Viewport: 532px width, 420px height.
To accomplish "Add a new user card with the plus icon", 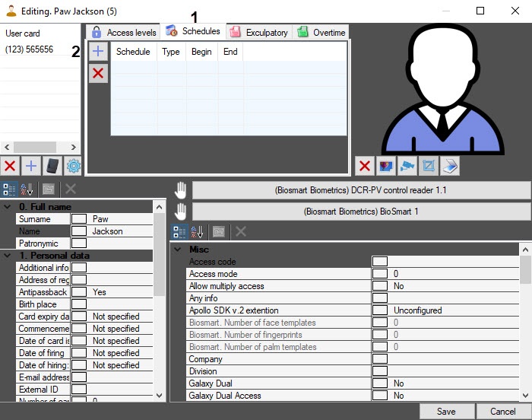I will (x=31, y=166).
